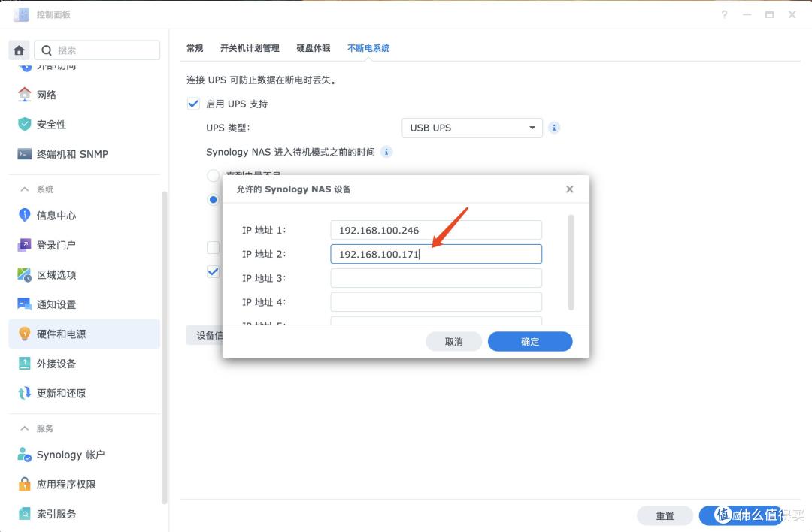
Task: Click the 设备信息 button behind dialog
Action: pos(205,335)
